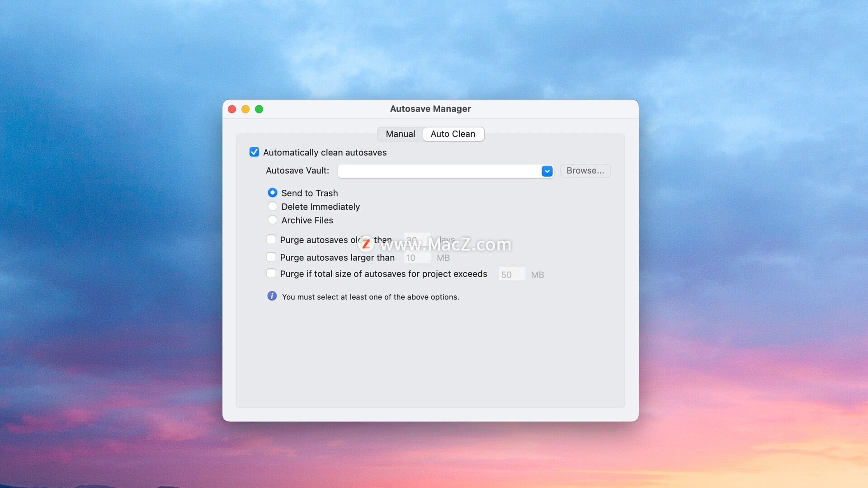Click the days number input field

[417, 239]
